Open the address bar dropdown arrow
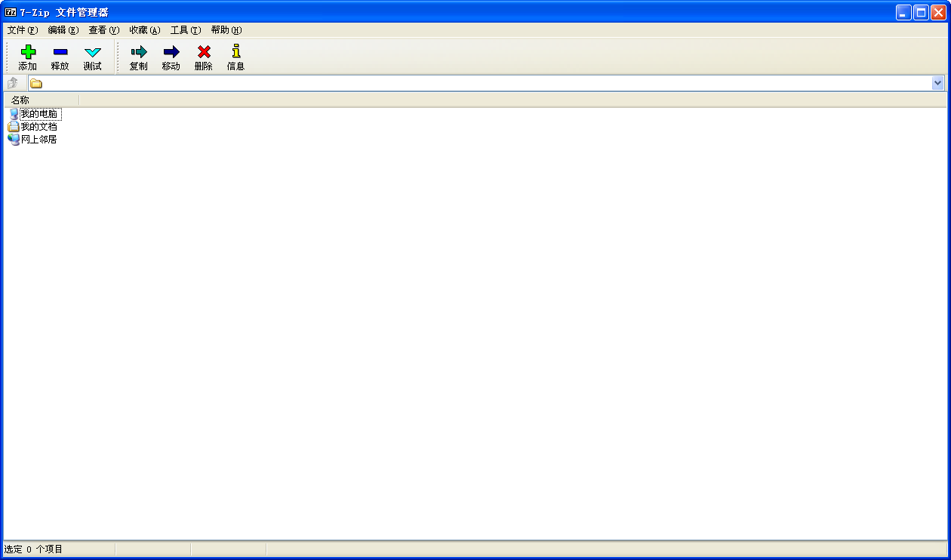Image resolution: width=951 pixels, height=560 pixels. point(937,83)
